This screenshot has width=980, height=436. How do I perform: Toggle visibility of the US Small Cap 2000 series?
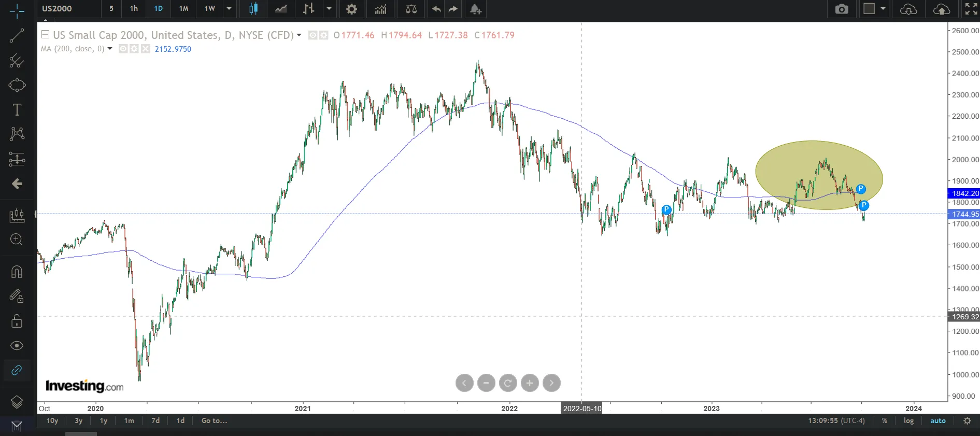[x=313, y=35]
